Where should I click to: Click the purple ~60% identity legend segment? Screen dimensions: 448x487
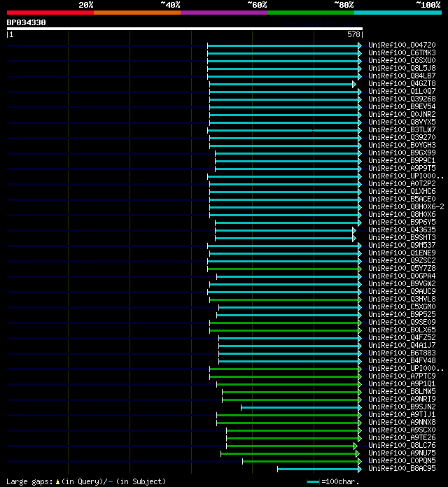[x=224, y=13]
